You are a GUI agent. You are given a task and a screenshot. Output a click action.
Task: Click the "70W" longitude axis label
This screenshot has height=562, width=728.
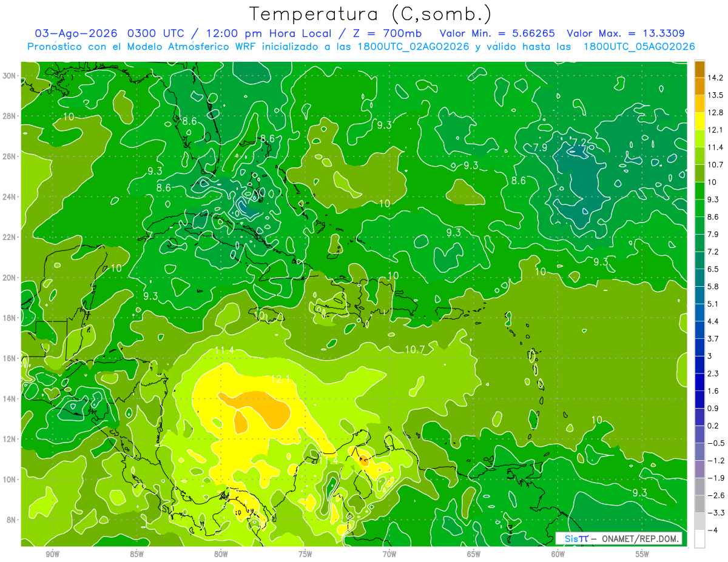coord(389,554)
